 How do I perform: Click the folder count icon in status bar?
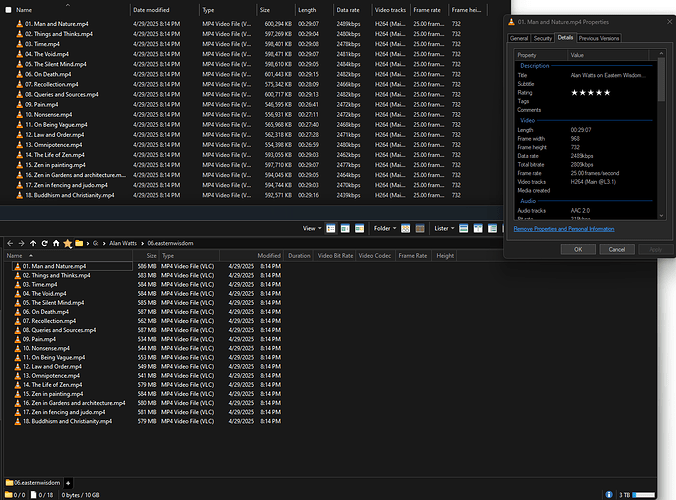9,494
